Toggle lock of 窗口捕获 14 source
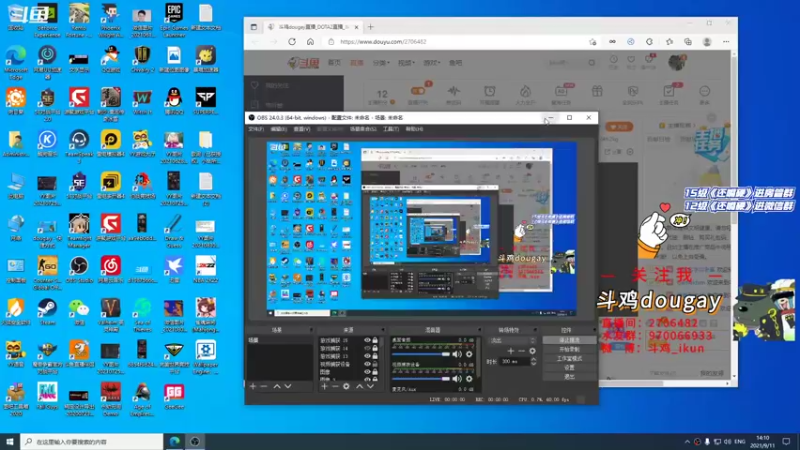Image resolution: width=800 pixels, height=450 pixels. [375, 348]
